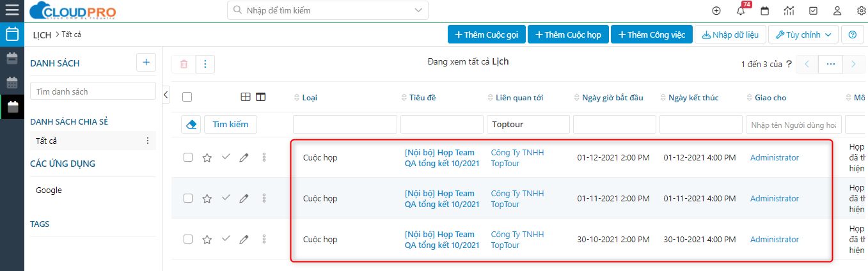Click the quick create plus icon

pyautogui.click(x=716, y=11)
